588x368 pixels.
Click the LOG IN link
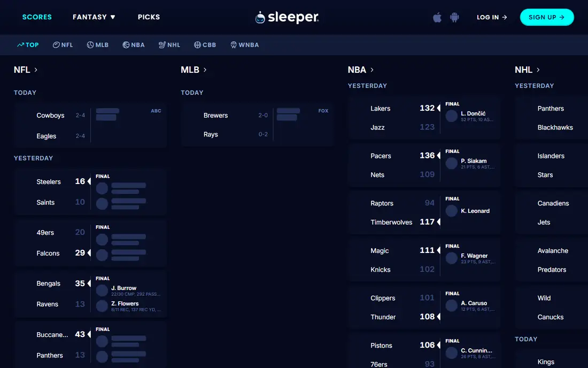(492, 17)
